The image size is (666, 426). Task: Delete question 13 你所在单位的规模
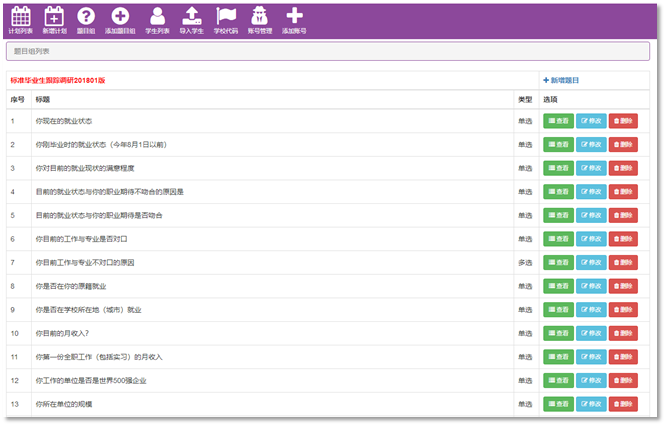623,404
